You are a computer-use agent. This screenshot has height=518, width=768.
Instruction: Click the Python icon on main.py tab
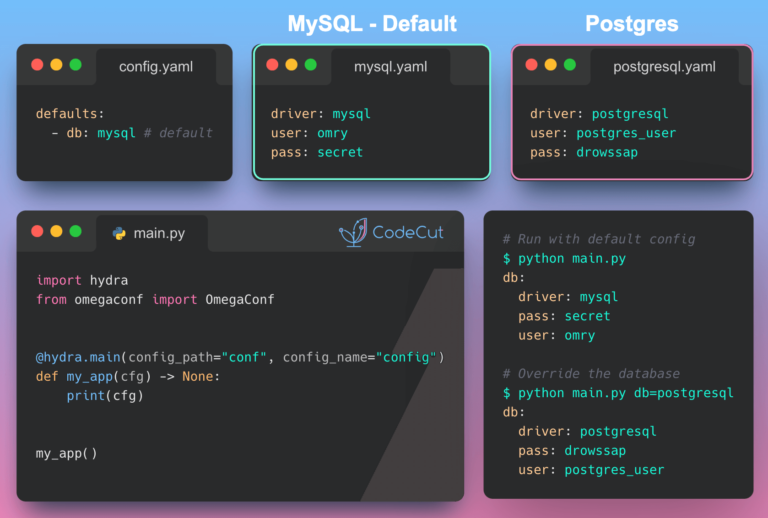click(x=119, y=234)
